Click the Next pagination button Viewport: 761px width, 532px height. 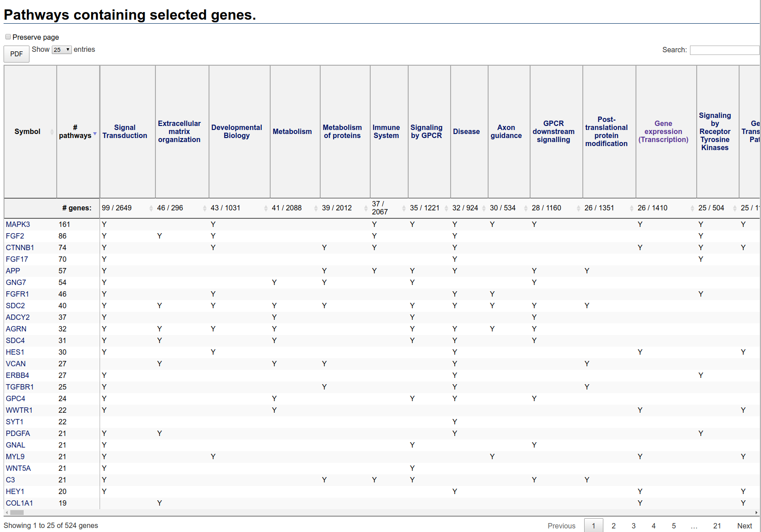744,526
